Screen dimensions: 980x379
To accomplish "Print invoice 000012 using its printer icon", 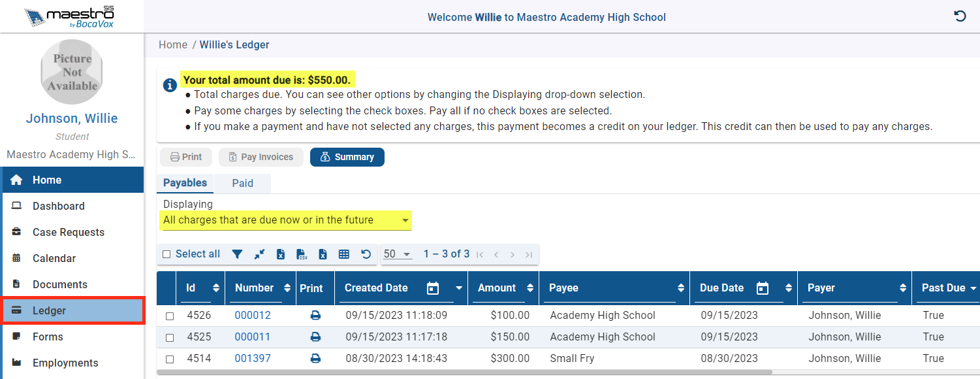I will pos(315,315).
